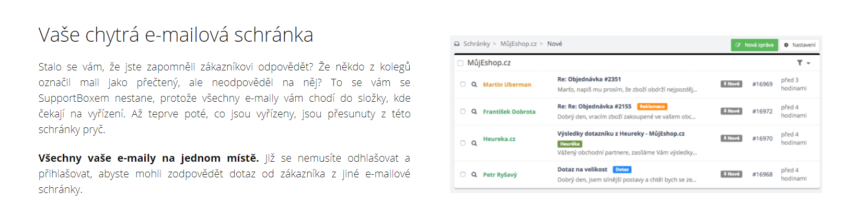Tick the select-all checkbox next to MůjEshop.cz
This screenshot has height=217, width=868.
[x=460, y=63]
